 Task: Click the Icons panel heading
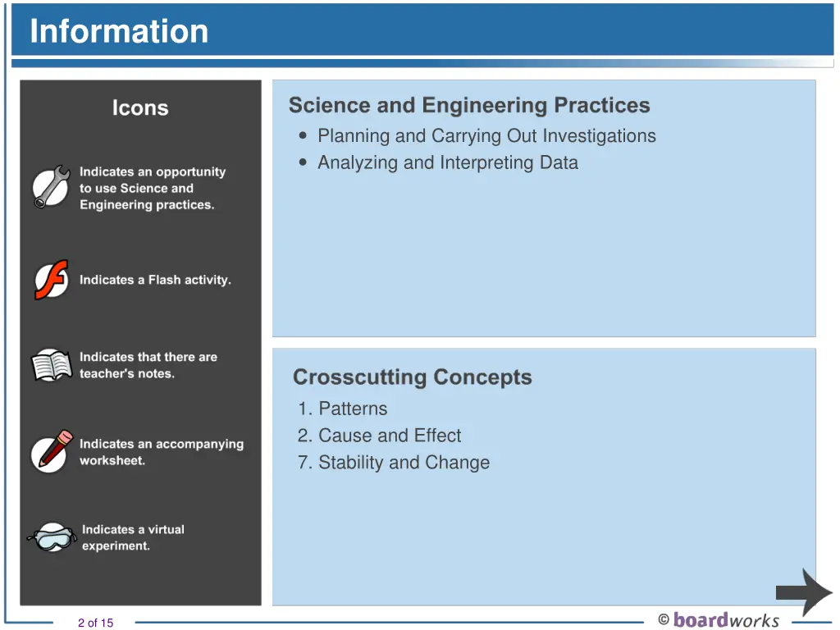pyautogui.click(x=140, y=107)
